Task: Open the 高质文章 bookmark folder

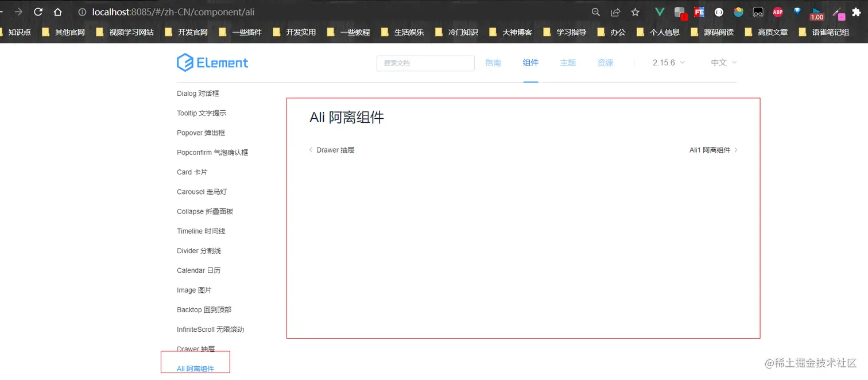Action: pyautogui.click(x=766, y=32)
